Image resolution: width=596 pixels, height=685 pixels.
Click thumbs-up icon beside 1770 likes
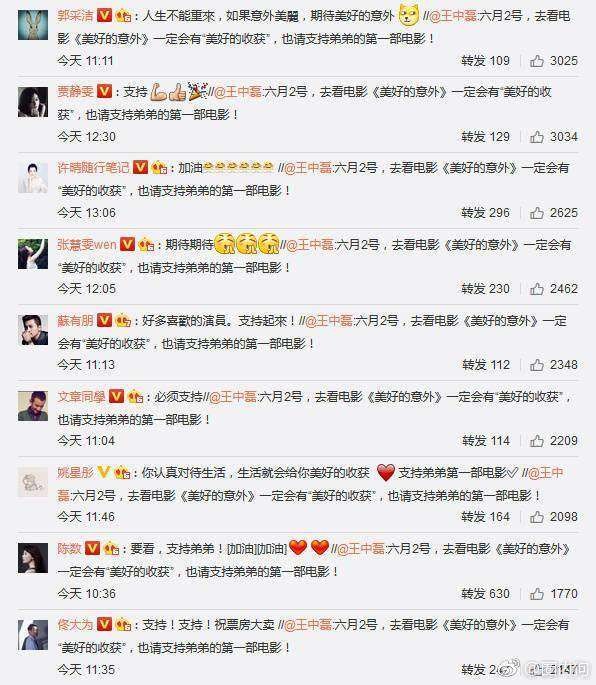tap(537, 594)
